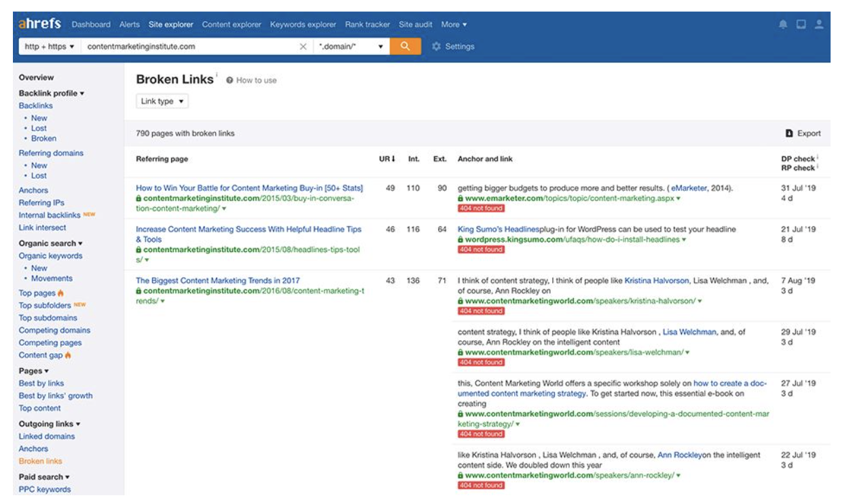853x504 pixels.
Task: Open the *.domain/* mode dropdown
Action: [352, 46]
